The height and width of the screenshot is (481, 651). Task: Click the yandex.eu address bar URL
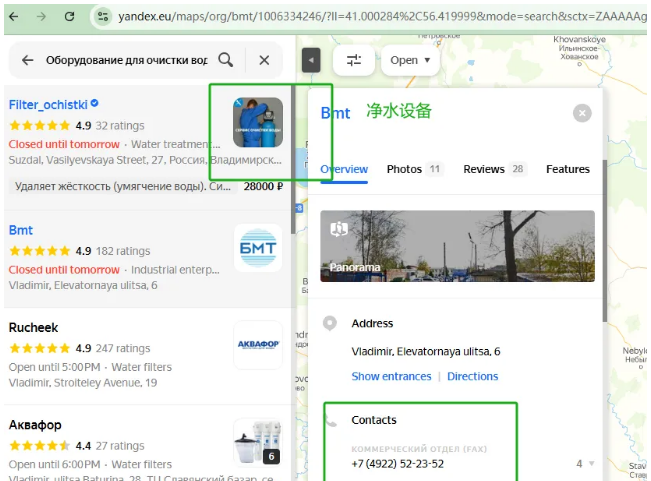(382, 17)
